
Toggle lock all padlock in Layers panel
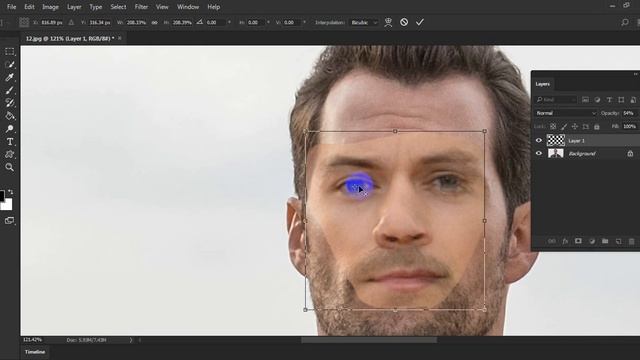pyautogui.click(x=597, y=127)
